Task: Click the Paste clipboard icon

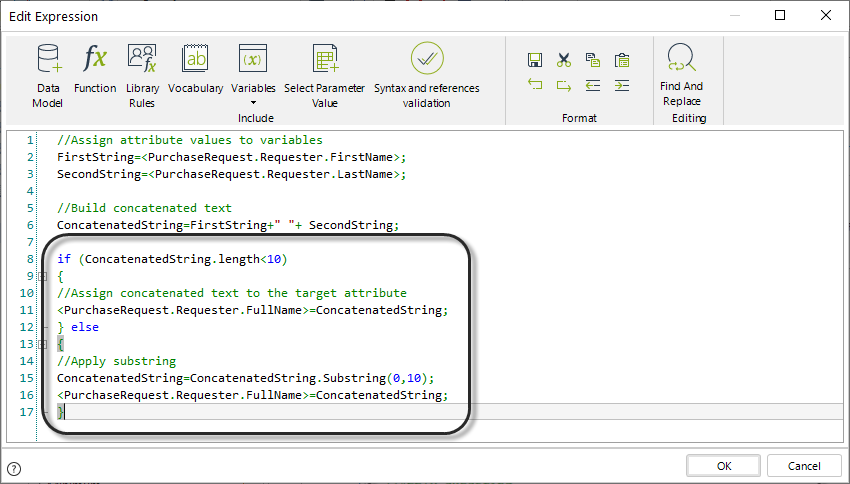Action: tap(622, 60)
